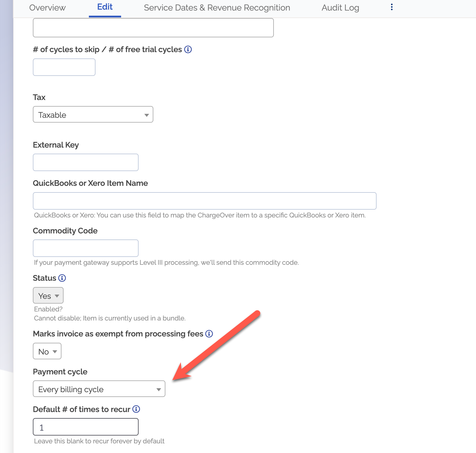This screenshot has height=453, width=476.
Task: Show info for exempt from processing fees
Action: pyautogui.click(x=209, y=334)
